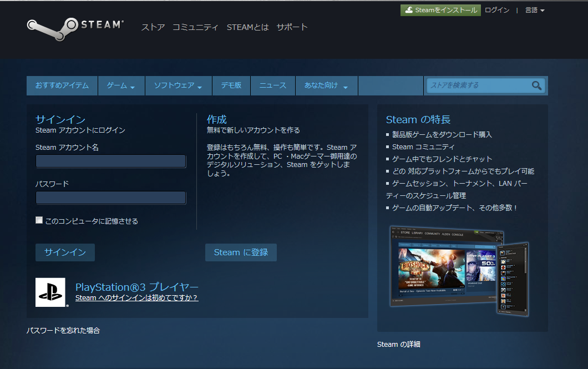
Task: Open the コミュニティ menu
Action: [195, 27]
